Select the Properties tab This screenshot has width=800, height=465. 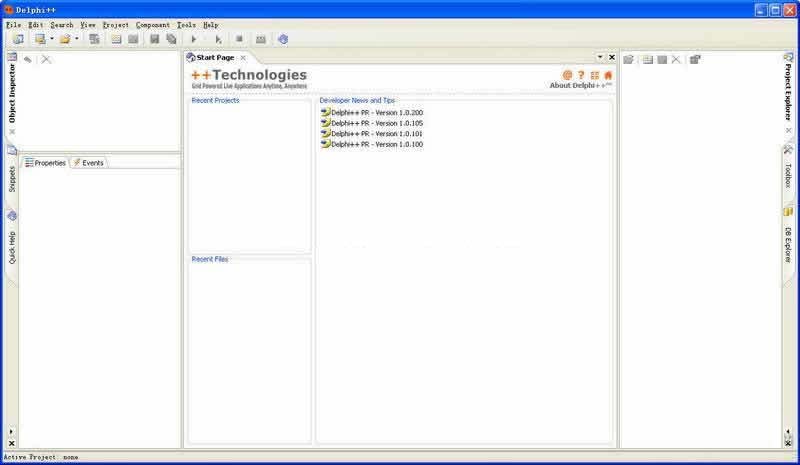click(x=45, y=163)
